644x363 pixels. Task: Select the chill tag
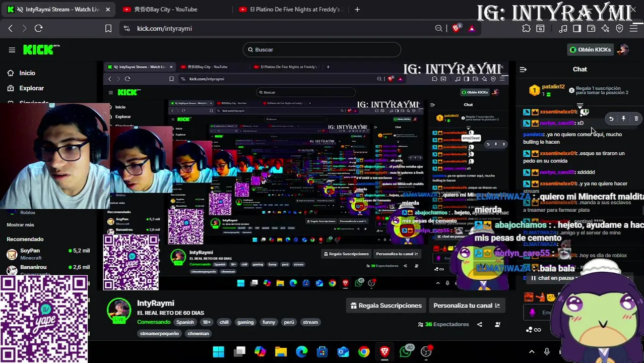224,322
